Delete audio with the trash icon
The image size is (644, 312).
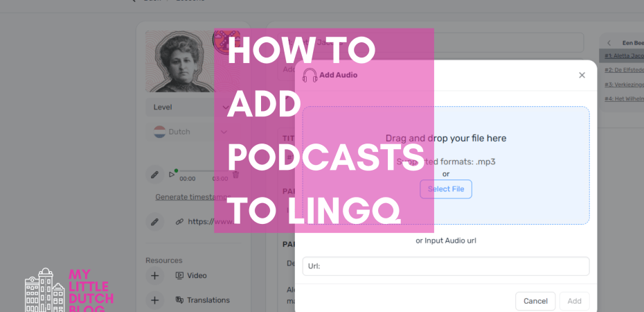click(x=235, y=175)
